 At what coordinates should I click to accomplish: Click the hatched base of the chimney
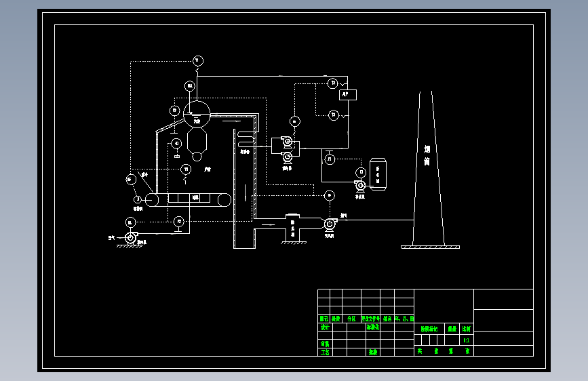point(430,247)
